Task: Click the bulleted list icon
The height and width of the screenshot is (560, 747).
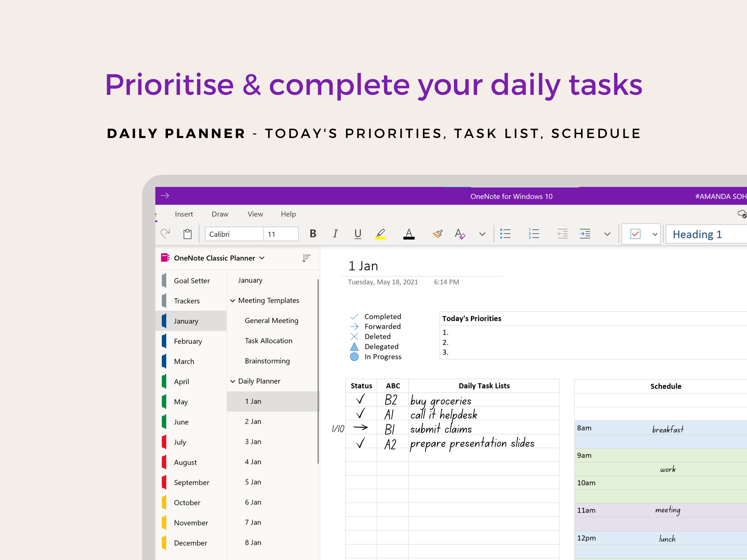Action: [504, 234]
